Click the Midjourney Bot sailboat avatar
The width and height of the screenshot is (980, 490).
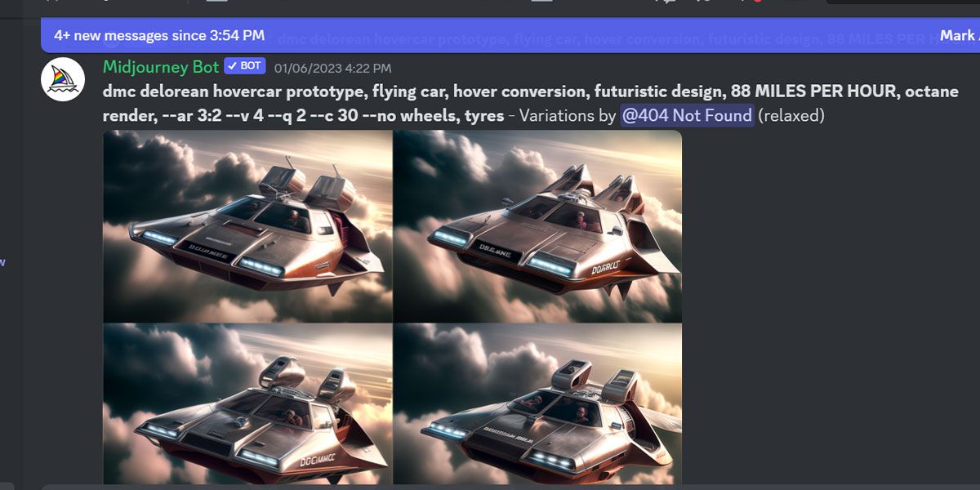(61, 79)
